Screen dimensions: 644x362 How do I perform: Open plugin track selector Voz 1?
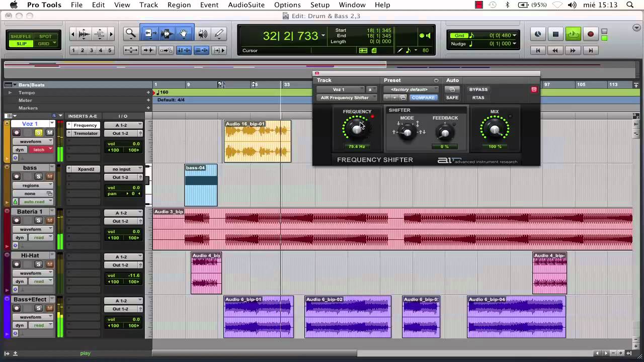(x=340, y=89)
